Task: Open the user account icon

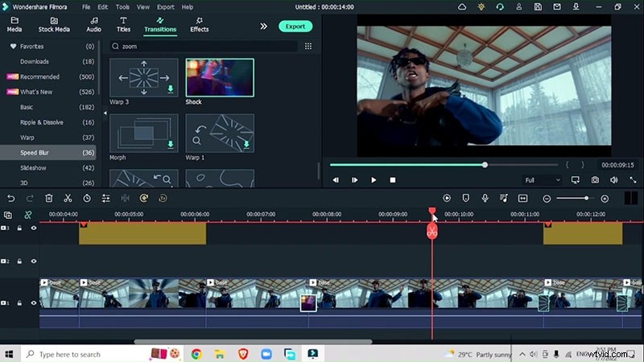Action: pos(519,7)
